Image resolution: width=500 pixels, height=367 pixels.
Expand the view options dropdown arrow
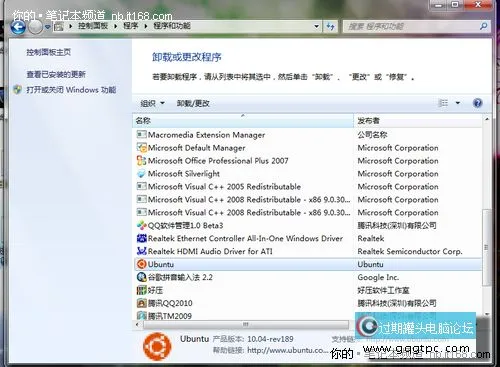pos(458,103)
